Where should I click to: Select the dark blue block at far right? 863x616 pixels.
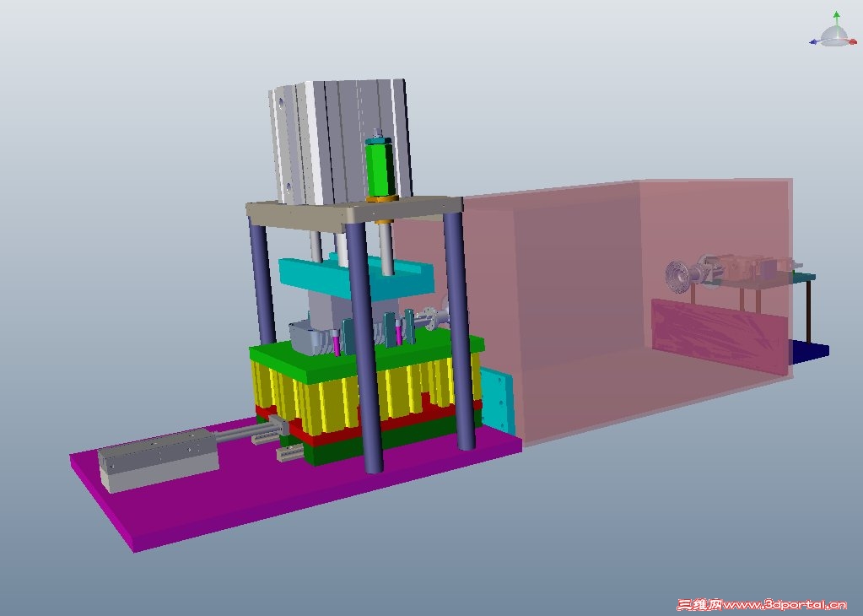point(811,351)
